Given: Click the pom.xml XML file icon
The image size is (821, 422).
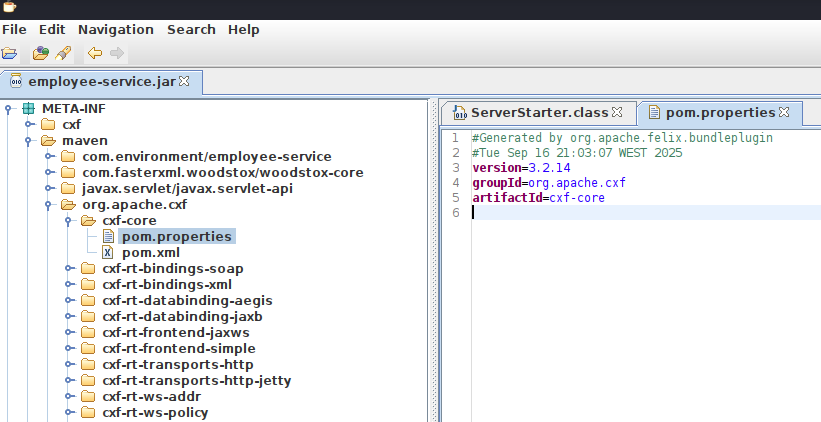Looking at the screenshot, I should click(108, 252).
